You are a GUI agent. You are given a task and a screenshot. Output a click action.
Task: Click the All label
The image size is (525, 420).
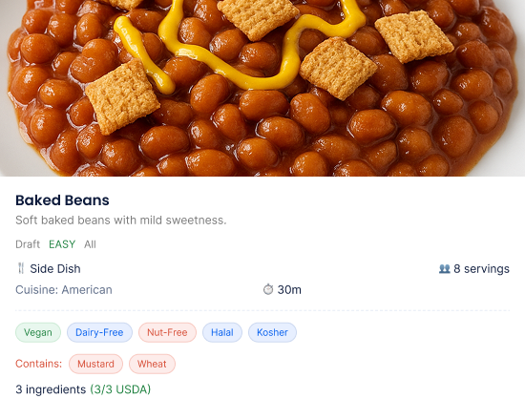90,244
